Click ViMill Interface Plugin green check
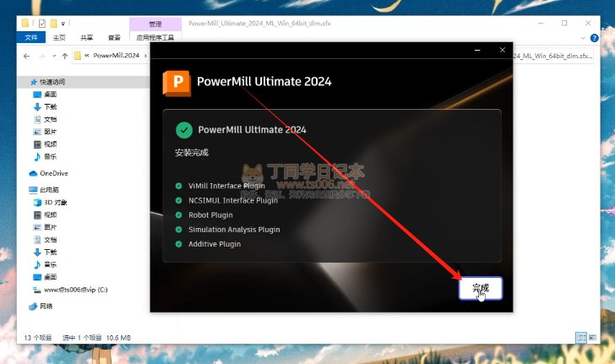615x364 pixels. click(x=178, y=186)
